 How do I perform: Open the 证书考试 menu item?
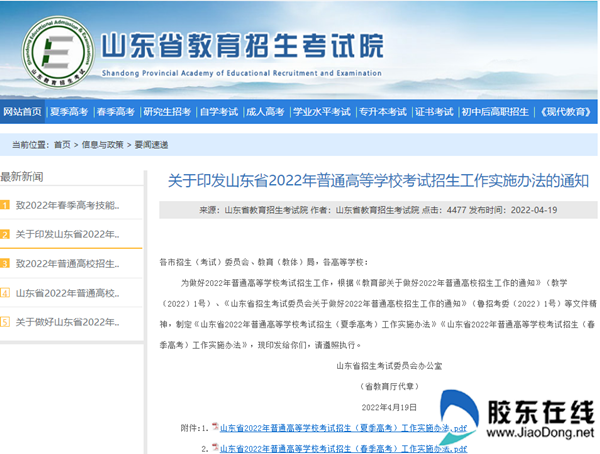434,112
